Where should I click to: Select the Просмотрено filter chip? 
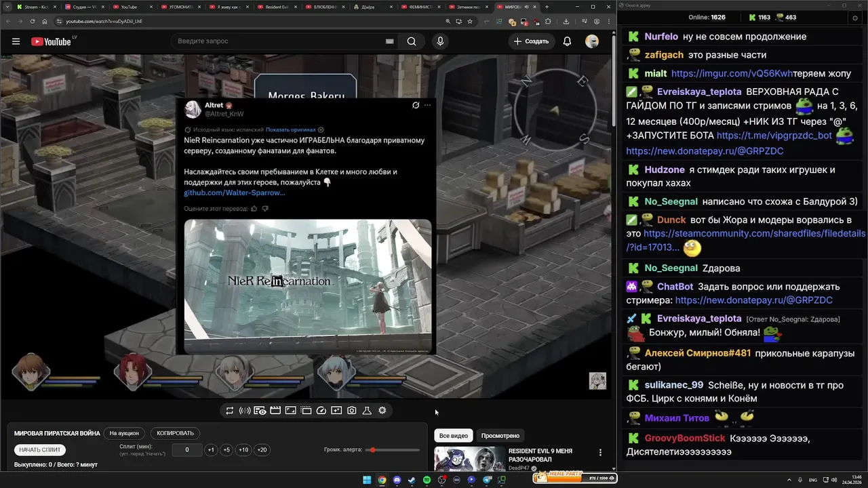[500, 436]
